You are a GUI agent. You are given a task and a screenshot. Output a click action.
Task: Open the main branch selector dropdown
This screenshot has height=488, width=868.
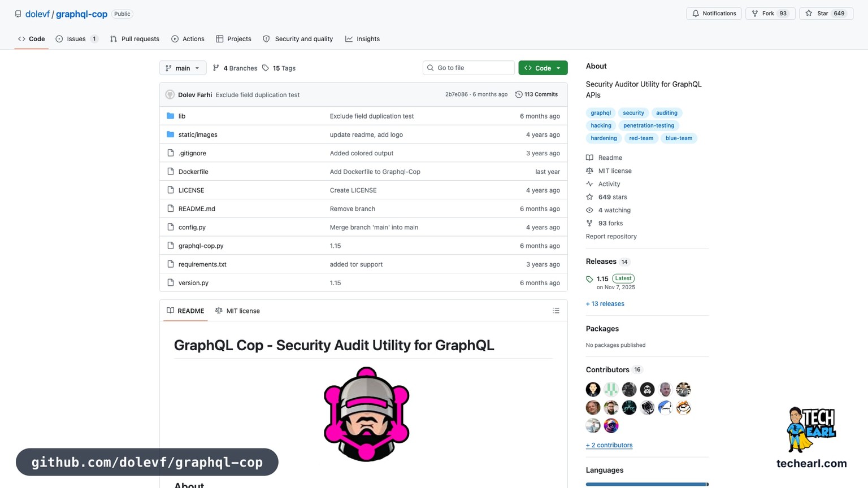183,68
